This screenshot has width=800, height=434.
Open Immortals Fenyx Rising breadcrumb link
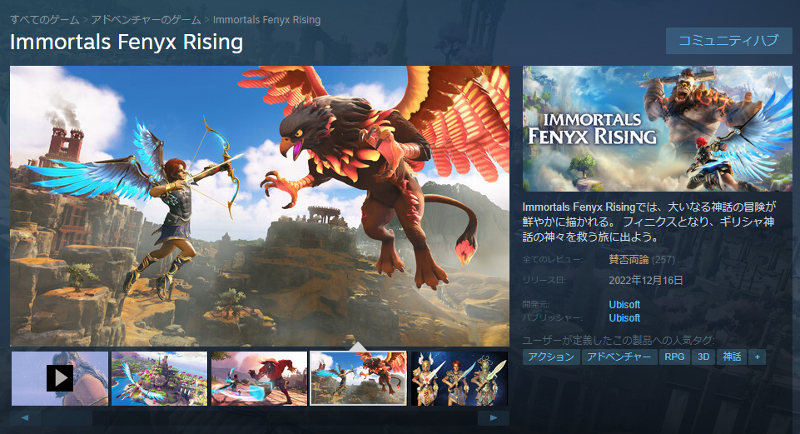click(x=267, y=20)
